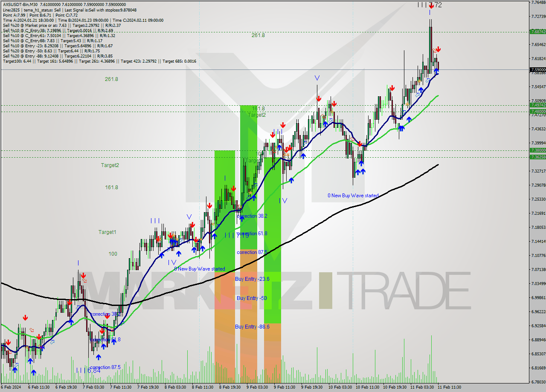Click the 6 Feb 19:30 time axis label

click(x=65, y=387)
